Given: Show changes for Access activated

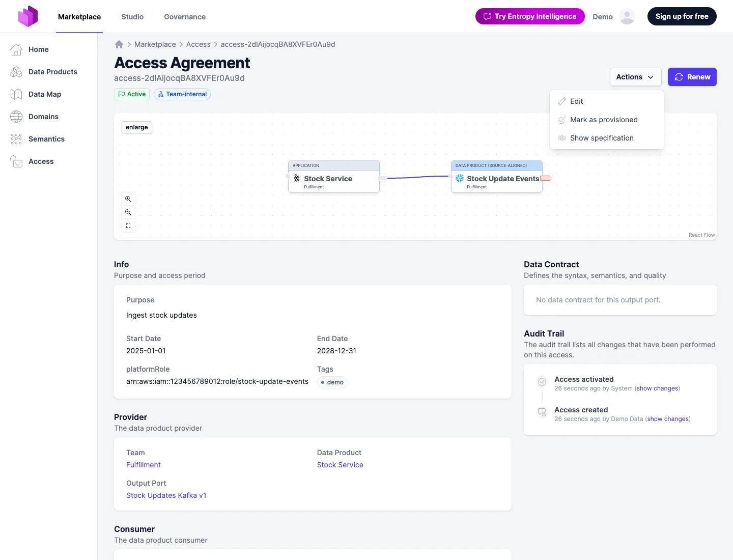Looking at the screenshot, I should tap(658, 388).
